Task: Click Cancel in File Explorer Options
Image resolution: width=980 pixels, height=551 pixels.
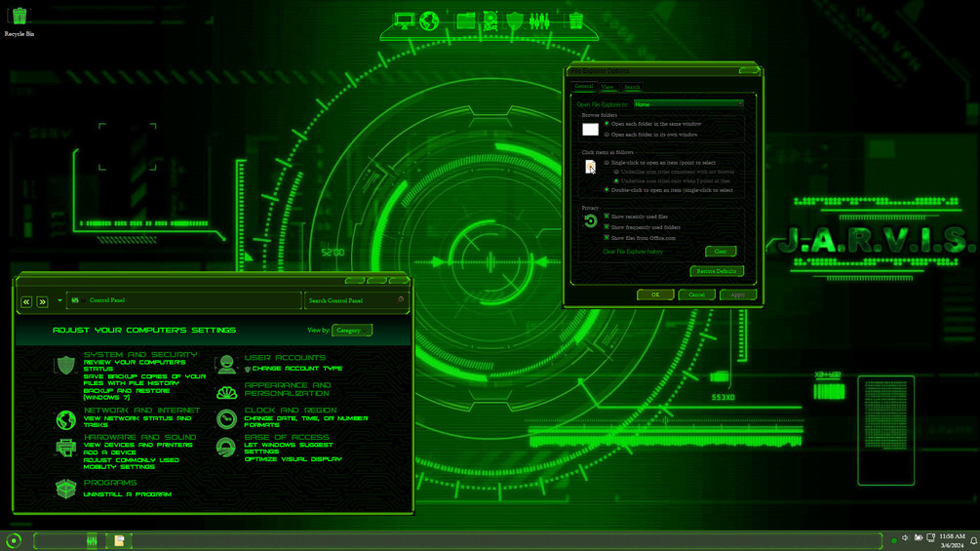Action: (x=696, y=295)
